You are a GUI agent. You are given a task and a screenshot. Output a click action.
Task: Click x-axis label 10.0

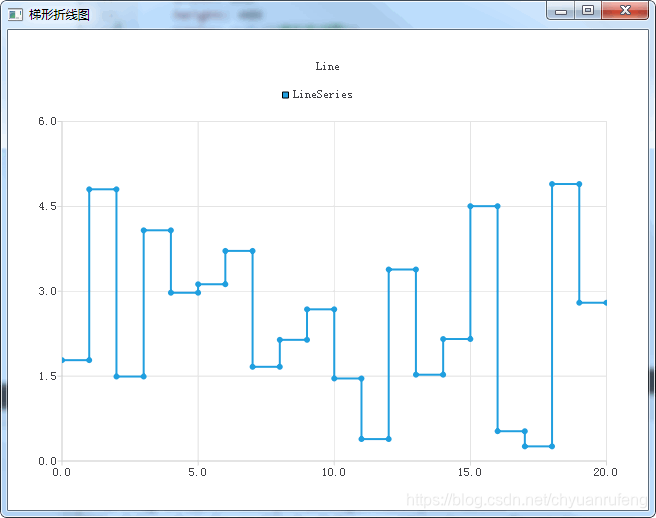[x=333, y=472]
